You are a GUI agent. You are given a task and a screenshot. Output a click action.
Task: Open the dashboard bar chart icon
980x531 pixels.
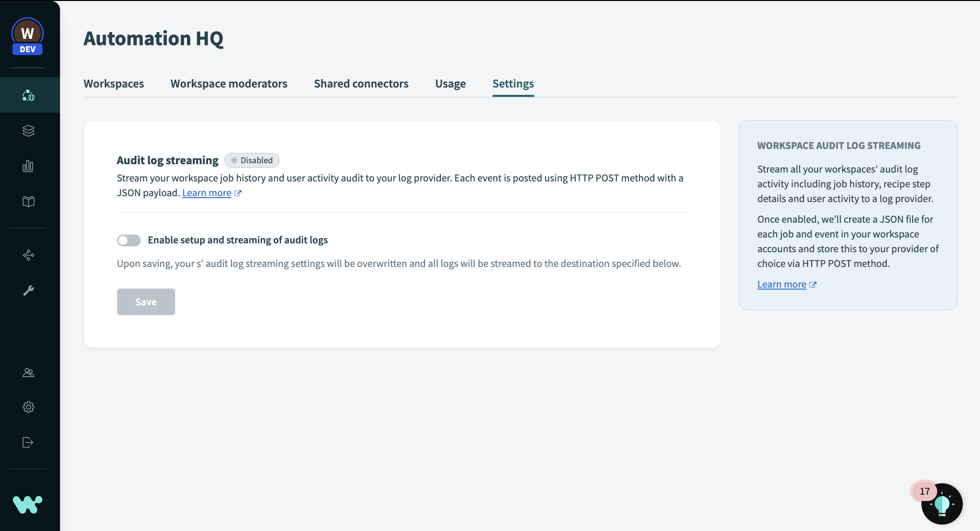pos(29,166)
